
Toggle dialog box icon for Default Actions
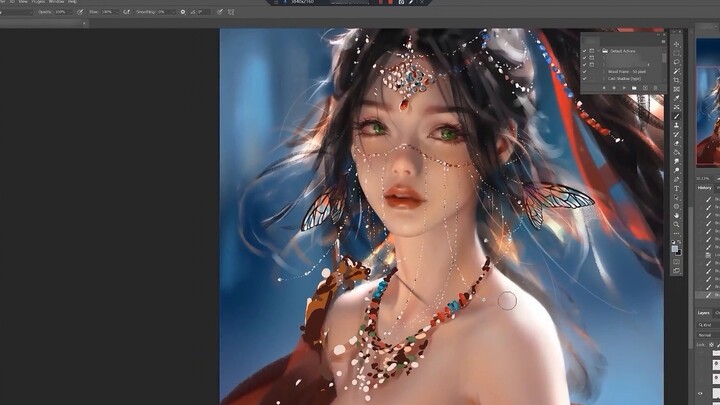(x=592, y=51)
